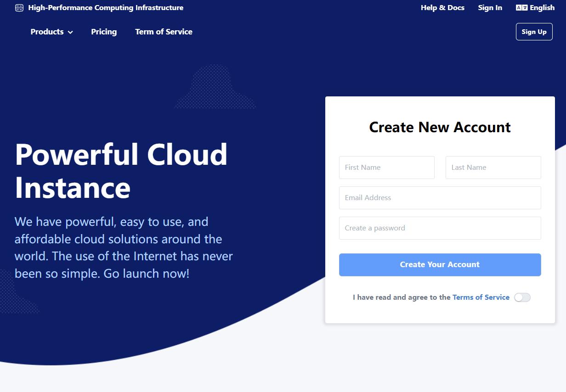Select the Email Address input
Image resolution: width=566 pixels, height=392 pixels.
[440, 198]
